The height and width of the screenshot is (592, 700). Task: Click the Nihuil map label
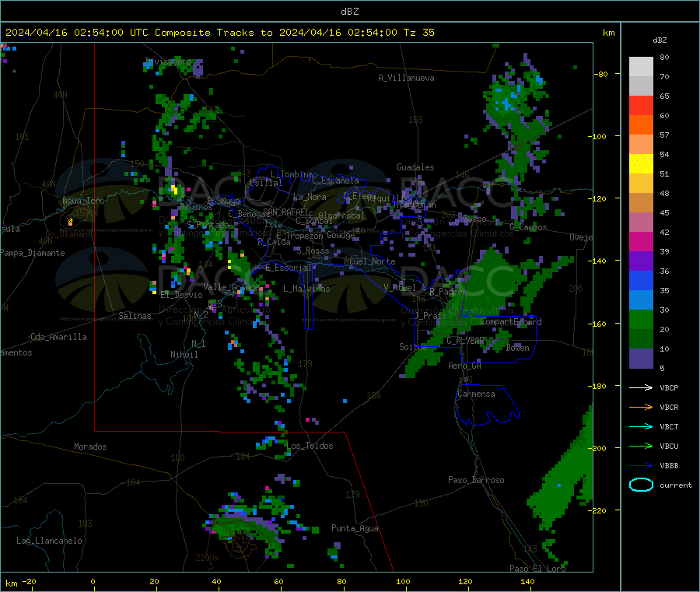tap(184, 355)
